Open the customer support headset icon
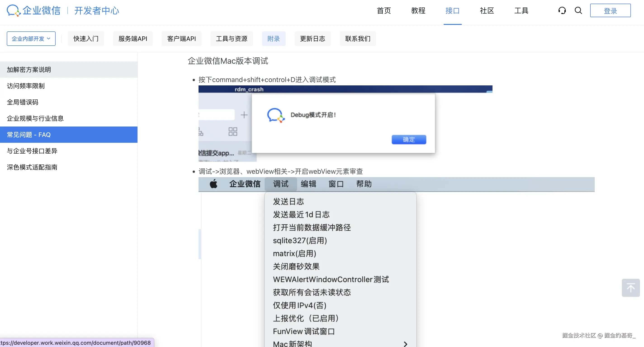This screenshot has height=347, width=644. 562,10
